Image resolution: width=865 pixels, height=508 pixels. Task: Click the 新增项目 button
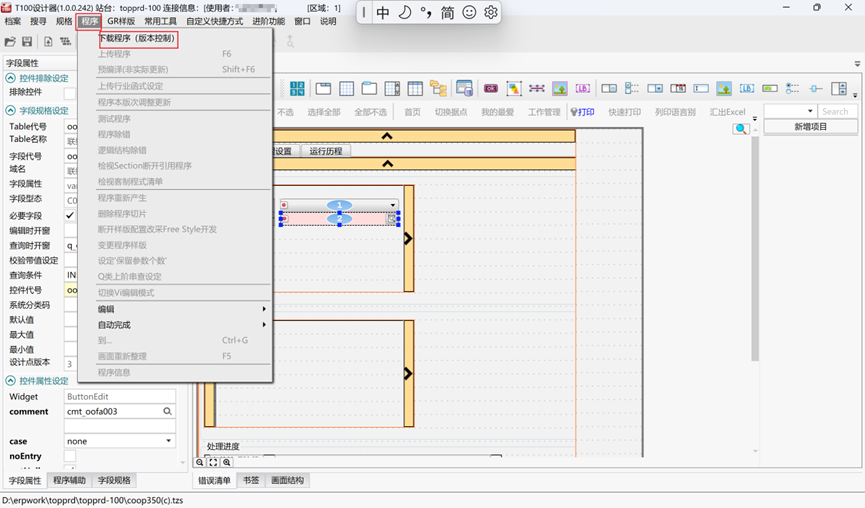coord(810,127)
